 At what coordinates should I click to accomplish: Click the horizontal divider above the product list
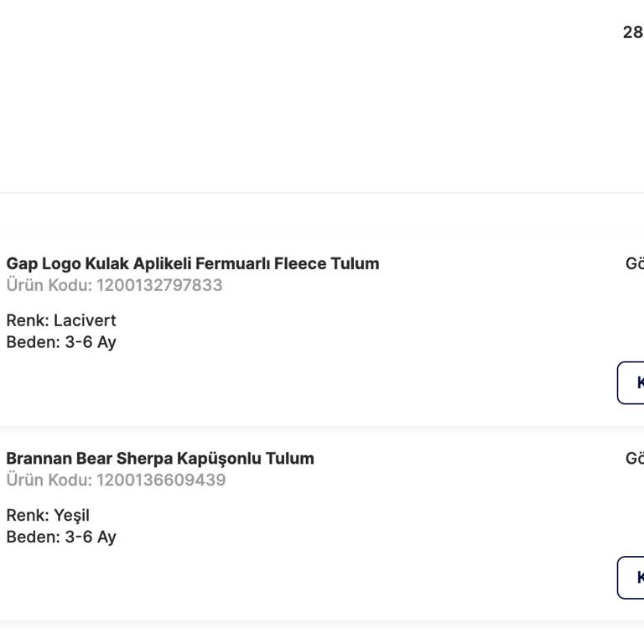(322, 194)
